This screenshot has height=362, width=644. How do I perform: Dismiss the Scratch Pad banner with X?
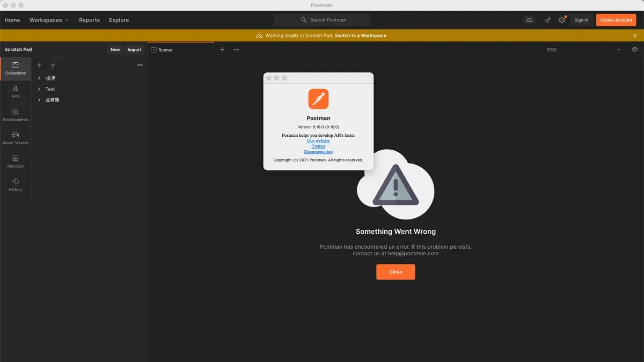click(x=635, y=35)
